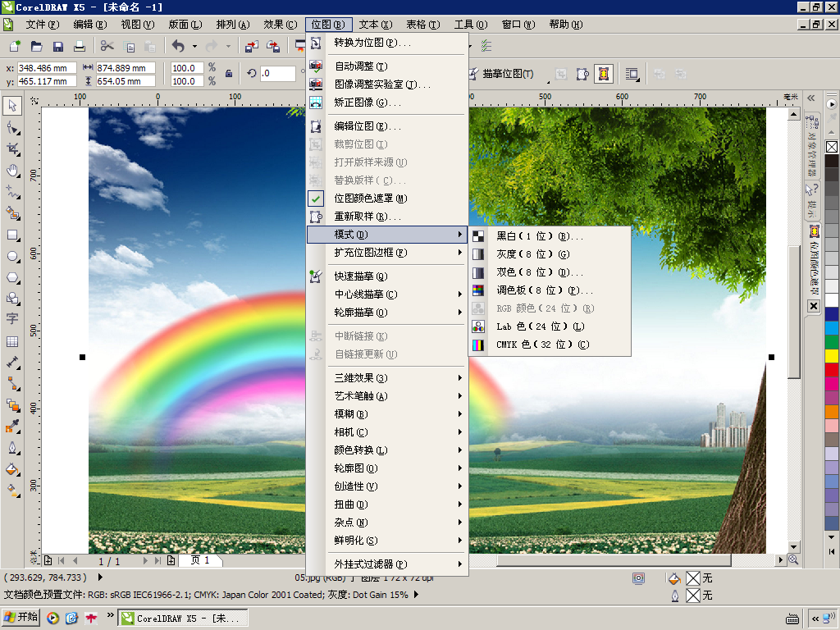Expand 艺术笔触 submenu
The image size is (840, 630).
(x=387, y=396)
